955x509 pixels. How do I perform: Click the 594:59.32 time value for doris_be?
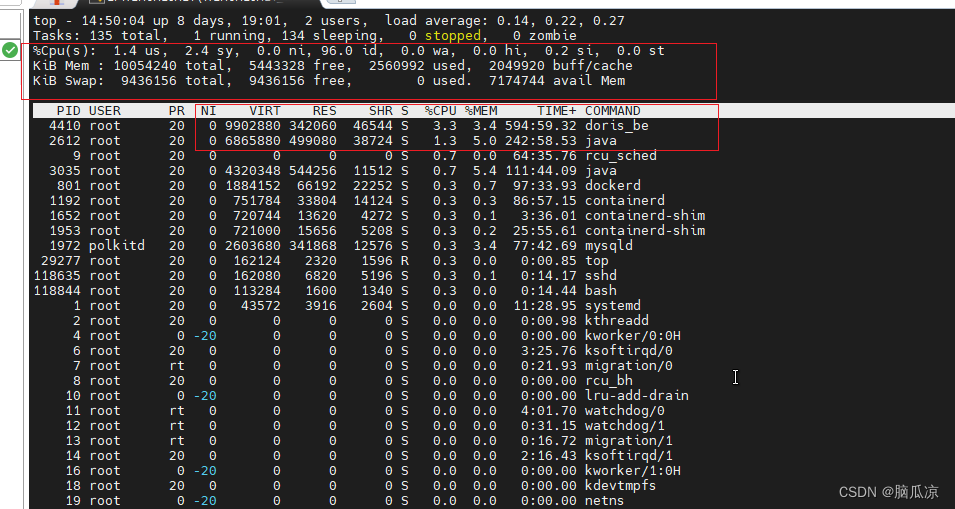click(x=541, y=126)
